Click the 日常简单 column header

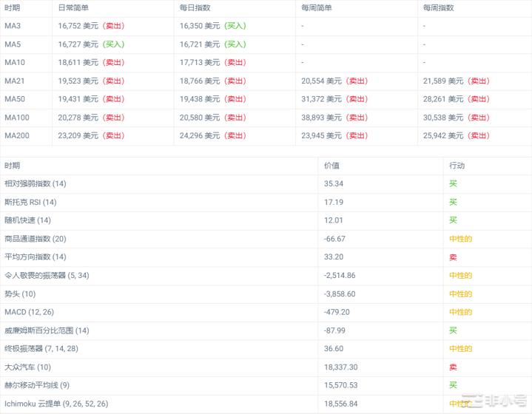(73, 7)
